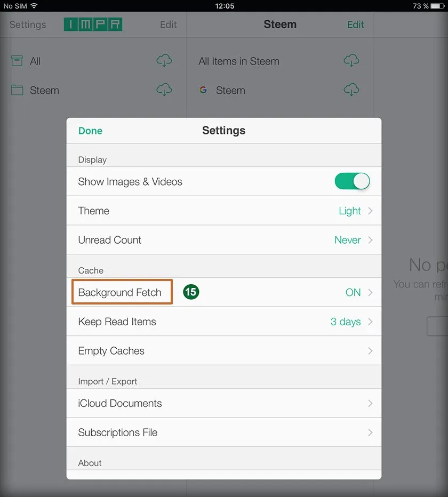Image resolution: width=448 pixels, height=497 pixels.
Task: Tap the Settings button in the top bar
Action: [28, 25]
